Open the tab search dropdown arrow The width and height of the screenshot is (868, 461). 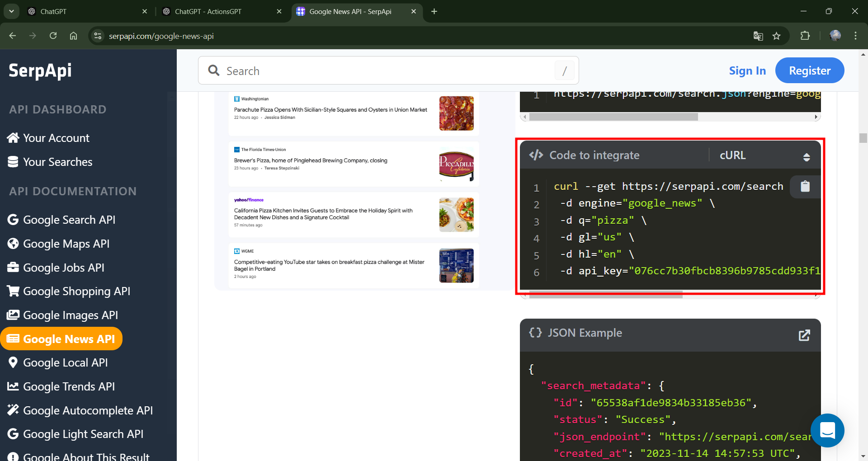coord(11,11)
